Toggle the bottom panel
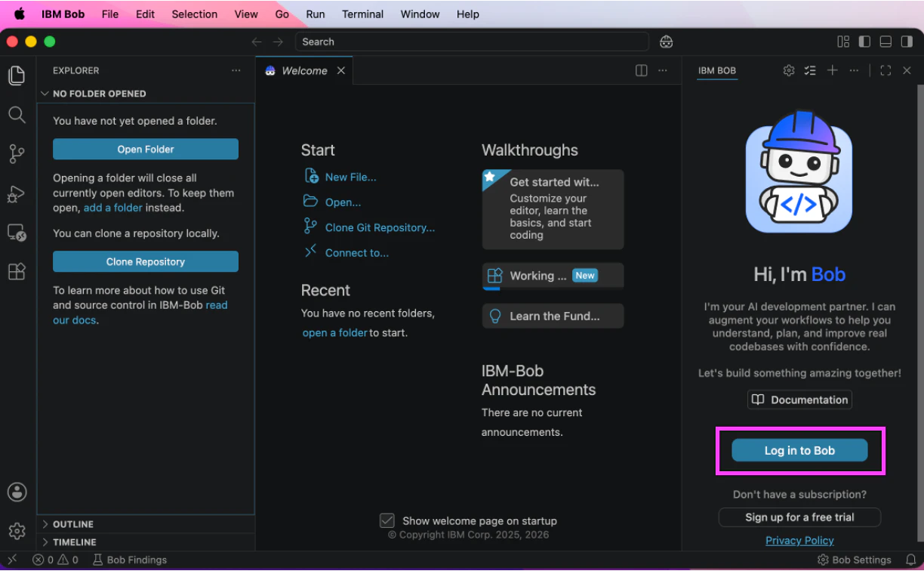Screen dimensions: 924x571 point(885,42)
